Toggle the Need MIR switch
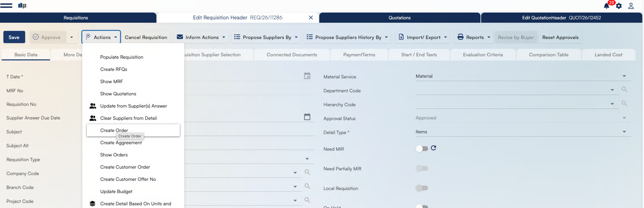The height and width of the screenshot is (208, 644). pyautogui.click(x=422, y=149)
